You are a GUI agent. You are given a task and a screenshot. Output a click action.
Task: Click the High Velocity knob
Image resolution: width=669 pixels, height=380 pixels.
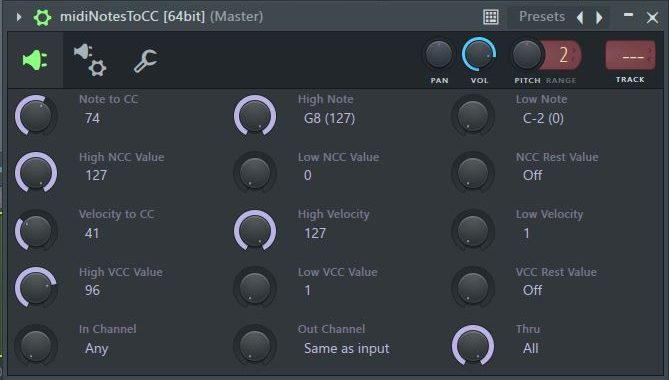[255, 230]
